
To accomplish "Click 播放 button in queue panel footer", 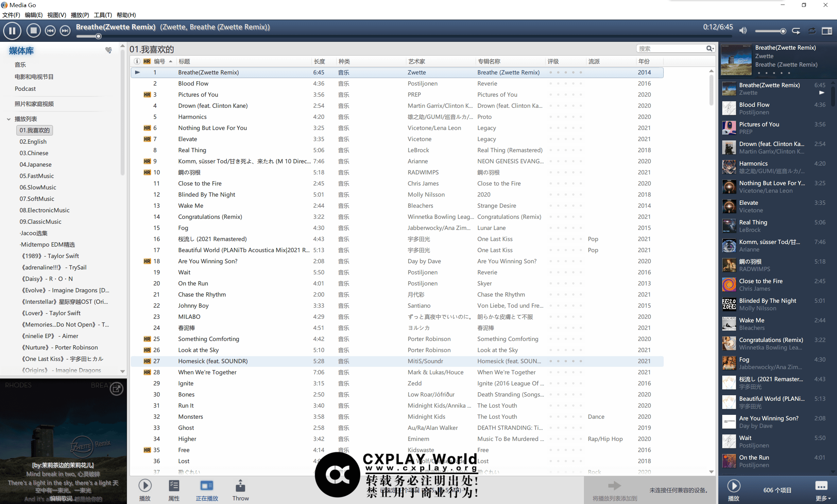I will tap(734, 490).
